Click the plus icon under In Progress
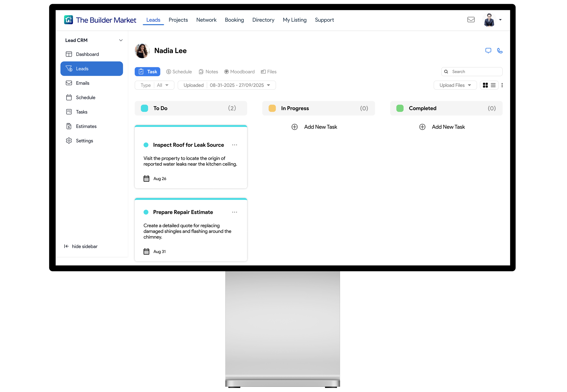The width and height of the screenshot is (567, 392). pyautogui.click(x=294, y=127)
